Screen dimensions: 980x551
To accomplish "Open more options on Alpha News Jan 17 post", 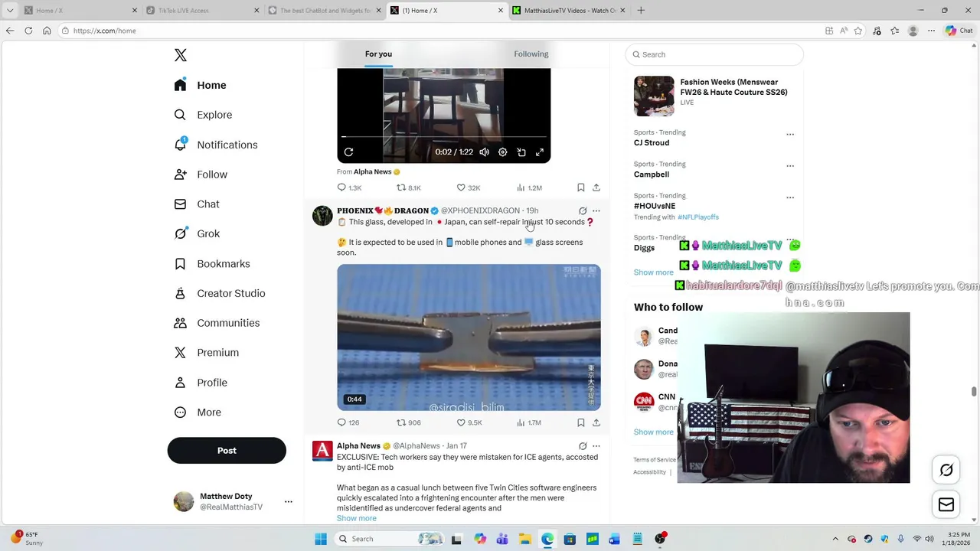I will [596, 446].
